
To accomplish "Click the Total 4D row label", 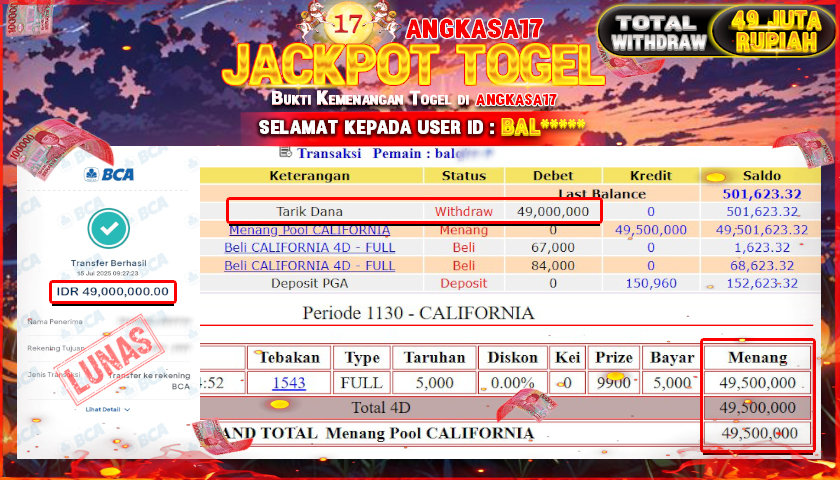I will [380, 408].
